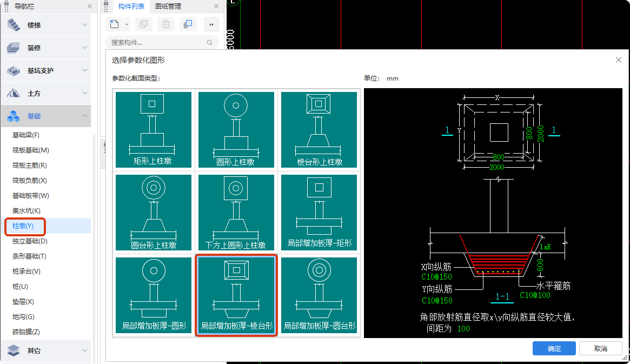Screen dimensions: 630x364
Task: Click the inter-layer copy icon
Action: coord(188,24)
